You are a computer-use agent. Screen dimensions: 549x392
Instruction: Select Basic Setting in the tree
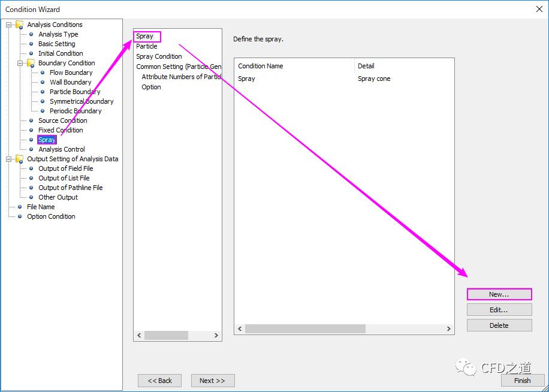click(x=57, y=44)
